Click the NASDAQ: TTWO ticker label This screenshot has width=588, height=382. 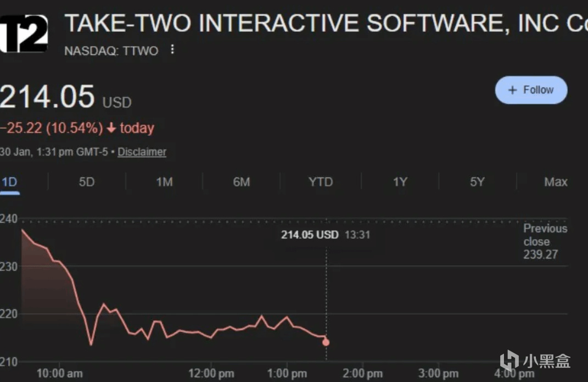(x=111, y=51)
